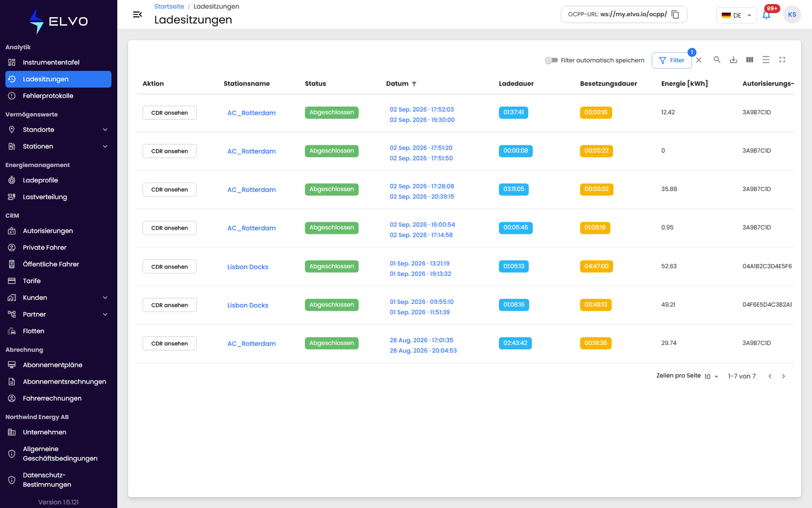Open Lisbon Docks link for 13:21:19 session
The width and height of the screenshot is (812, 508).
click(x=248, y=267)
